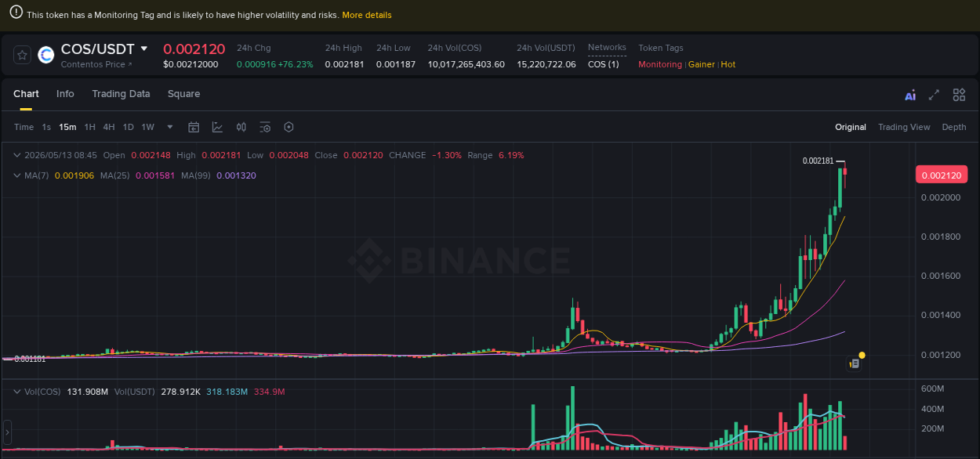Screen dimensions: 980x459
Task: Switch to the Depth chart
Action: [954, 127]
